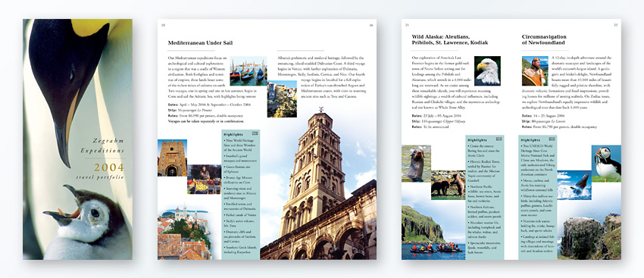
Task: Open the rocky sea cliffs photo
Action: (x=589, y=237)
